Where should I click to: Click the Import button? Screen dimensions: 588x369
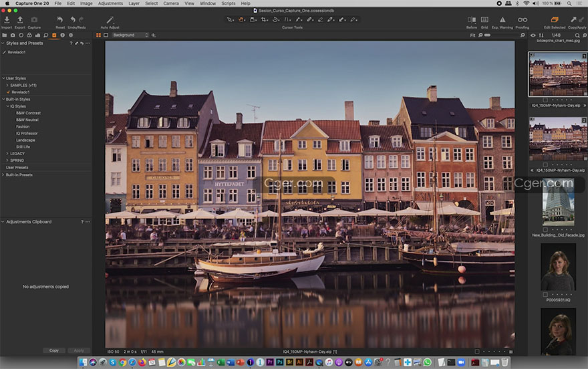[x=7, y=22]
